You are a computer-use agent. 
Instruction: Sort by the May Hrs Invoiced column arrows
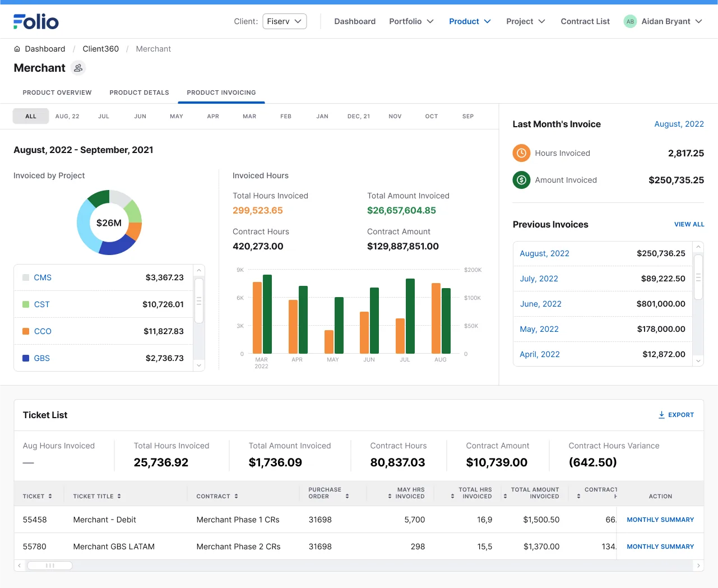point(390,496)
